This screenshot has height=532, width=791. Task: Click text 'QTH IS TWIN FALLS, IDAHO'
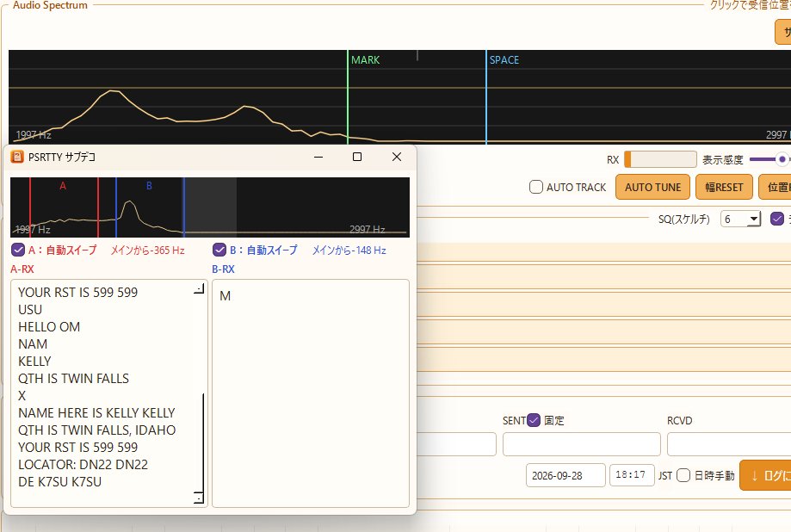click(x=97, y=430)
